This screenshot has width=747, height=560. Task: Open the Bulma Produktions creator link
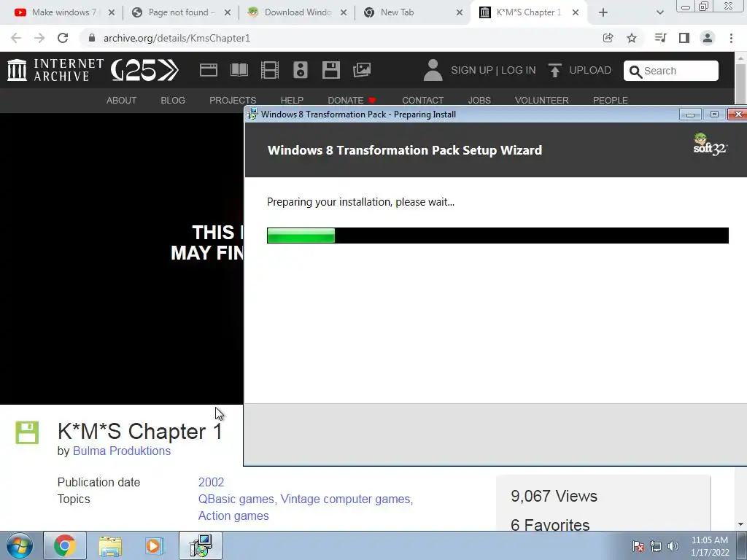(x=122, y=451)
